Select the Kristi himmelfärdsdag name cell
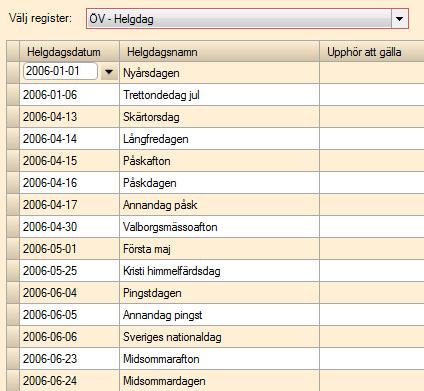The width and height of the screenshot is (424, 391). tap(219, 271)
